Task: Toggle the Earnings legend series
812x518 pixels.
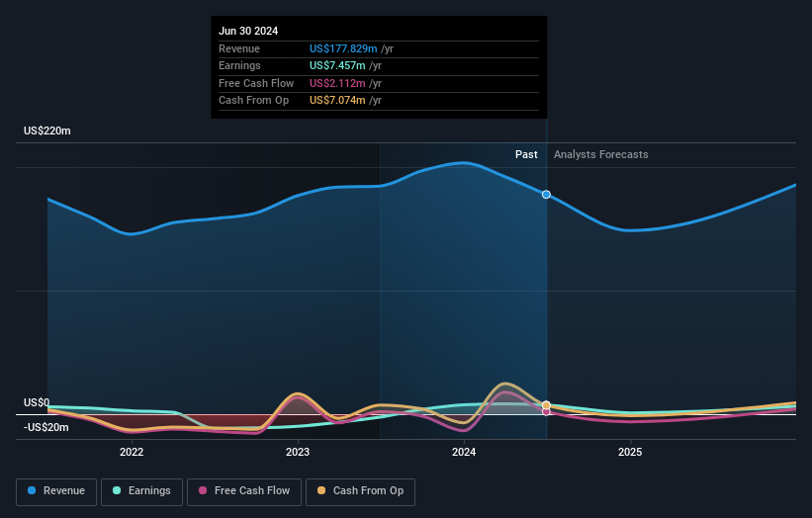Action: 141,491
